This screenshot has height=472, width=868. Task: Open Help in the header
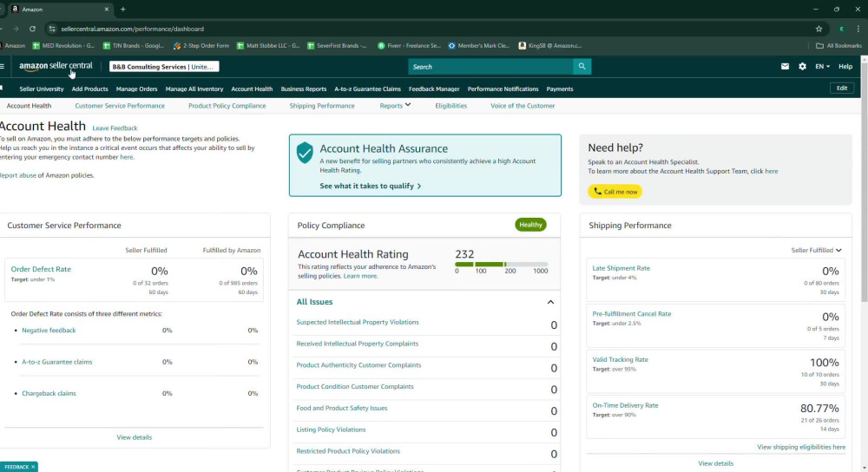(x=845, y=67)
